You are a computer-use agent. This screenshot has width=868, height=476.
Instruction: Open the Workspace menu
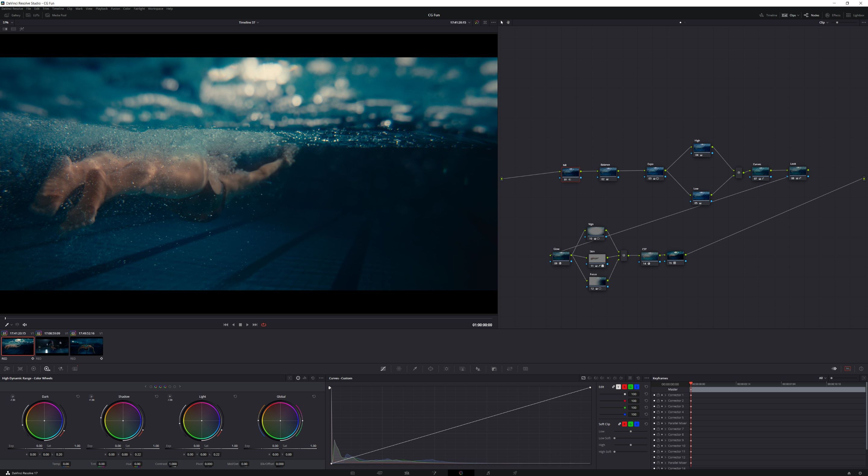coord(155,9)
